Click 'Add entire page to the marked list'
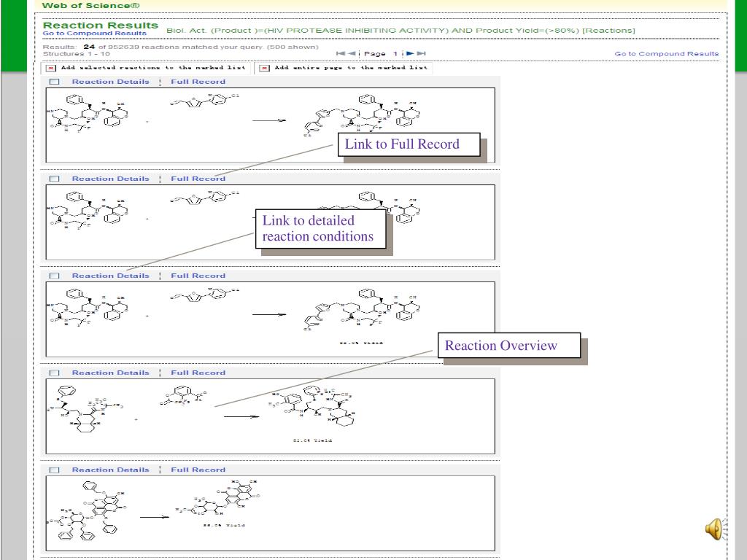The image size is (747, 560). (x=351, y=68)
